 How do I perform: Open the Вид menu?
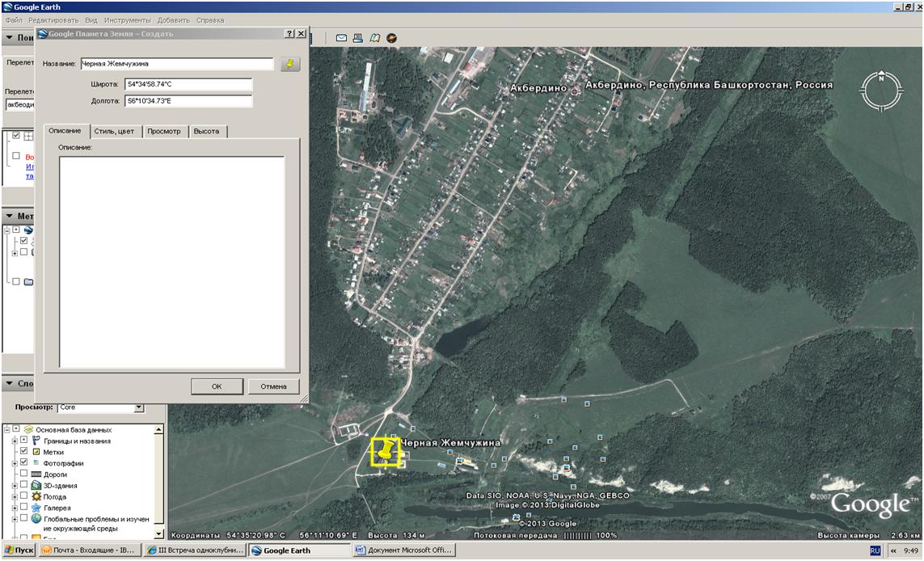coord(91,20)
